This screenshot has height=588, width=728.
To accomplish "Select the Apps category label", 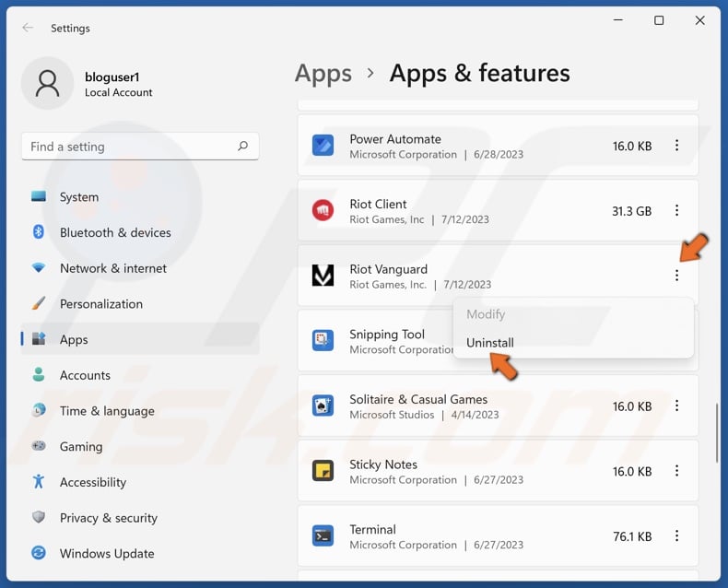I will [x=74, y=339].
